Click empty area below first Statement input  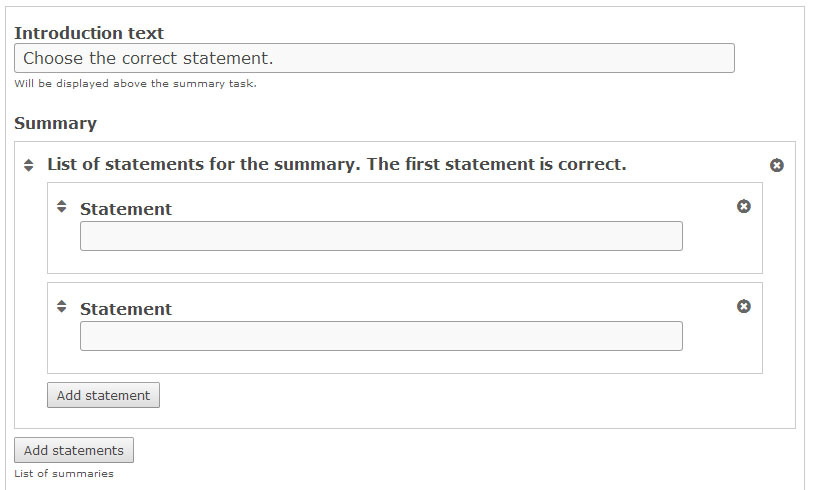(x=400, y=262)
